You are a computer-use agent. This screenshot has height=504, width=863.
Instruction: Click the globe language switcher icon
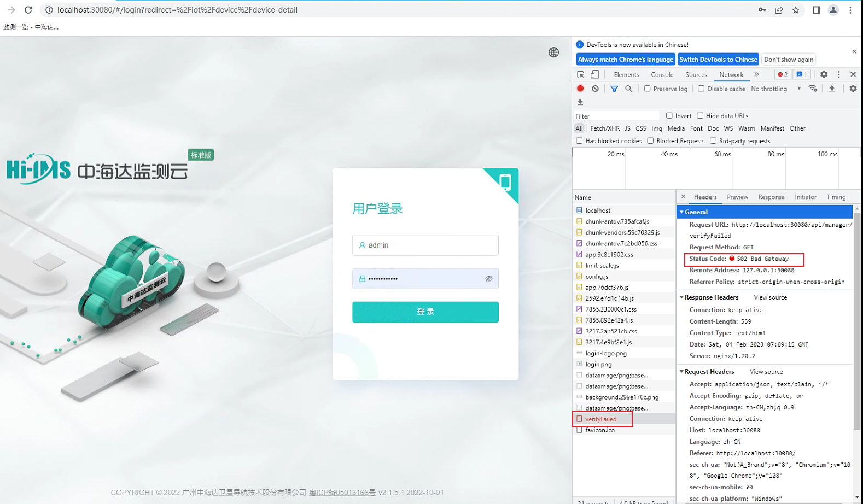[x=553, y=52]
